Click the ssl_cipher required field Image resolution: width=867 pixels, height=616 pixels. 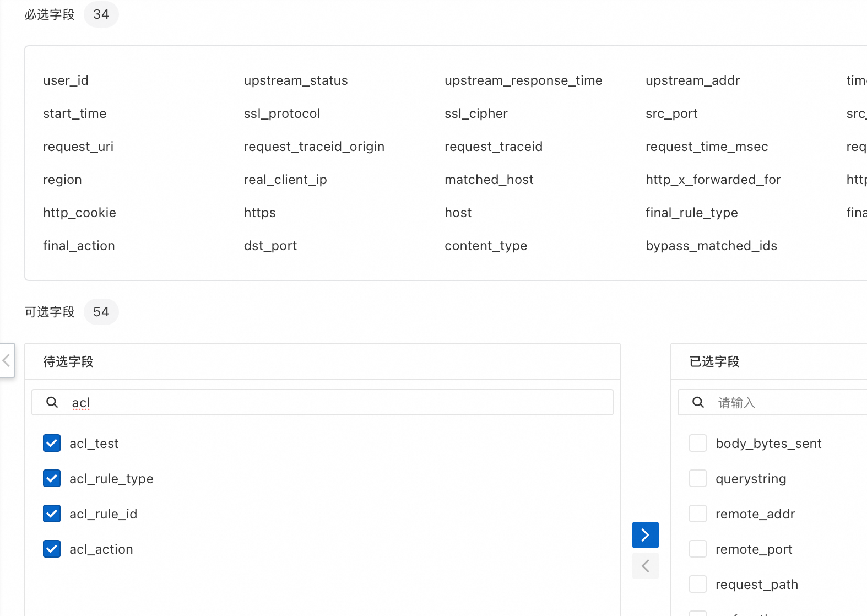(x=476, y=114)
